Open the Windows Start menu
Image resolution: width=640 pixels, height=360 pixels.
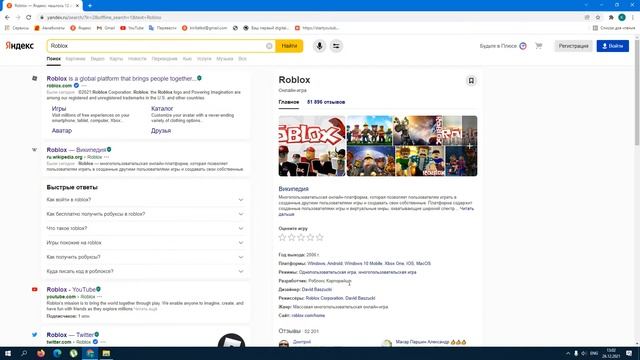tap(7, 353)
